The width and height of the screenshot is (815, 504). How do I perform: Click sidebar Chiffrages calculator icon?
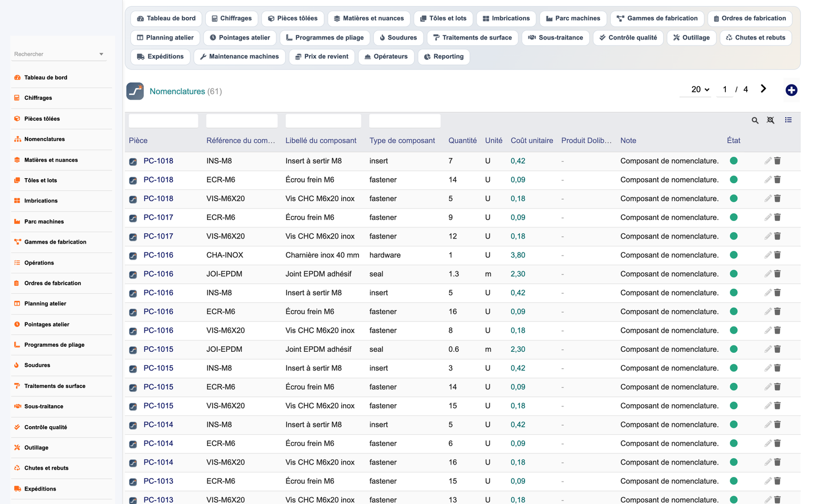tap(17, 98)
